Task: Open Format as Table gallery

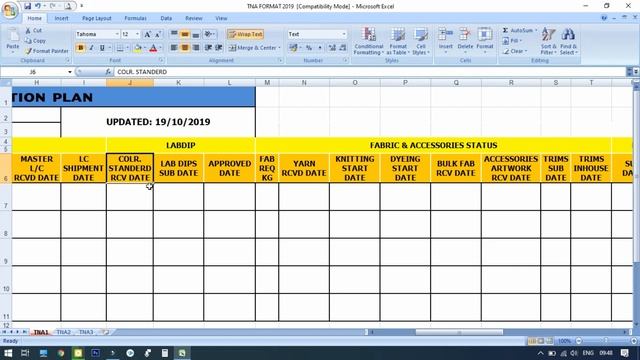Action: (398, 41)
